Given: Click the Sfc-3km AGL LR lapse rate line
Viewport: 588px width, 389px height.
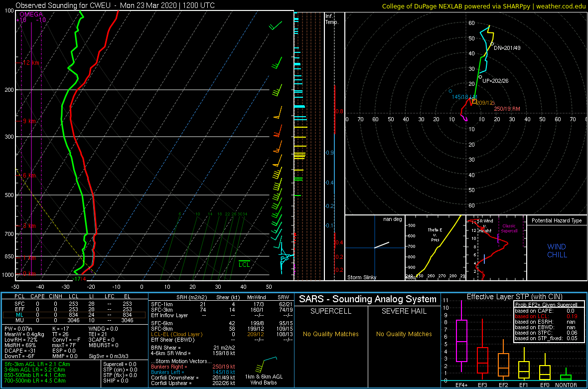Looking at the screenshot, I should coord(37,365).
